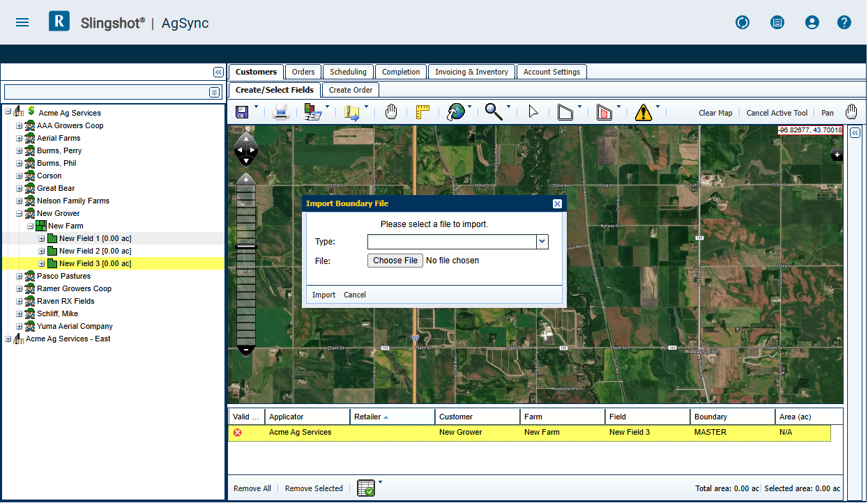The height and width of the screenshot is (503, 868).
Task: Open the map layer switcher plus icon
Action: click(837, 156)
